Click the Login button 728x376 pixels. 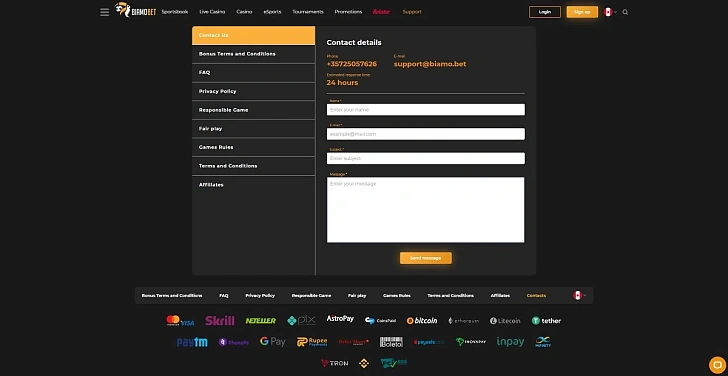(545, 12)
